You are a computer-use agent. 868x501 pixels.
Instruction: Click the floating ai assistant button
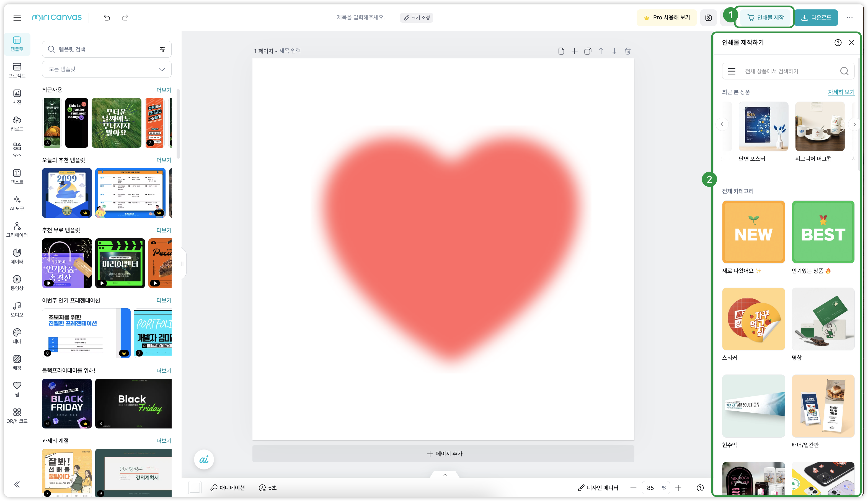coord(204,459)
